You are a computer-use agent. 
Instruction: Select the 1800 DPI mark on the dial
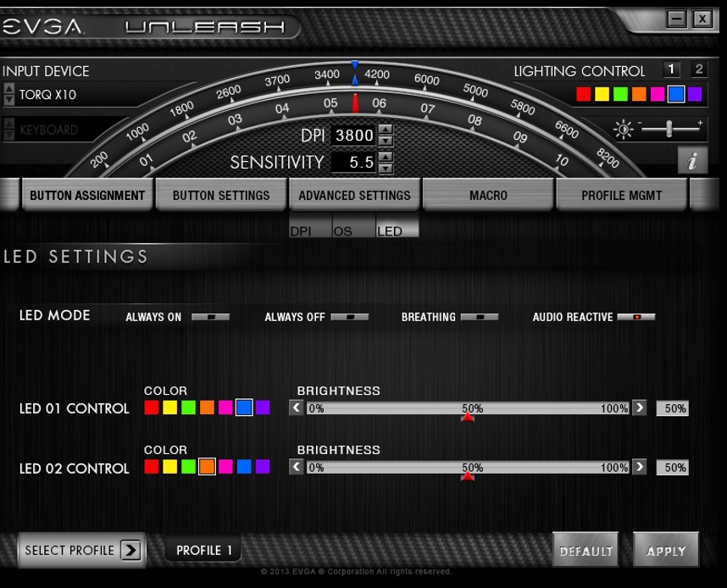click(181, 109)
